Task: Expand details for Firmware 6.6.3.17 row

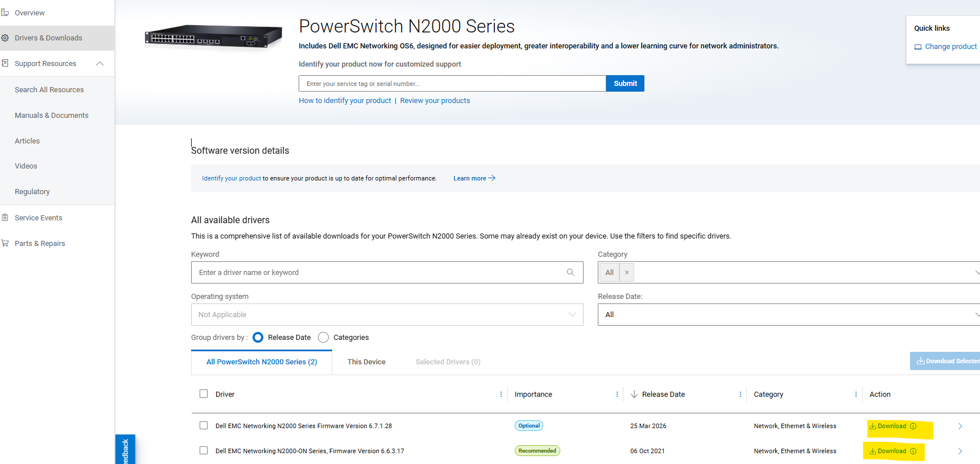Action: click(960, 451)
